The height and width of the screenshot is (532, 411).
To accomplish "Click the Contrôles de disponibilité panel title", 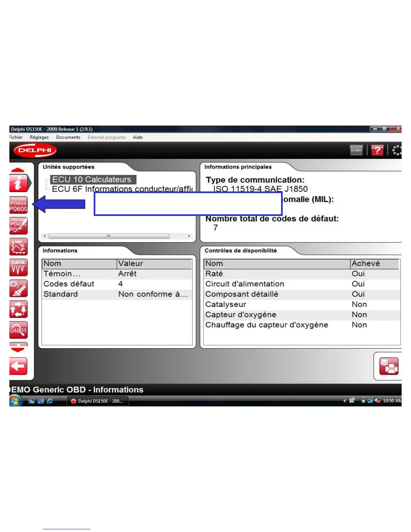I will coord(241,251).
